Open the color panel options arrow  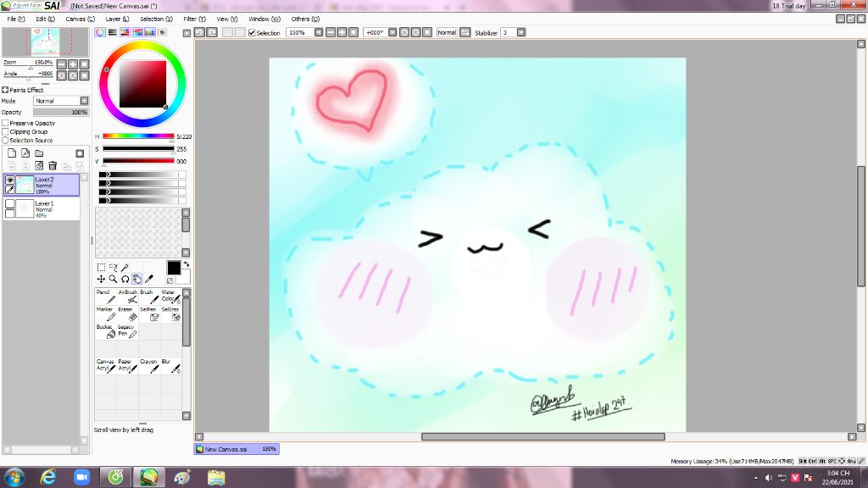186,33
